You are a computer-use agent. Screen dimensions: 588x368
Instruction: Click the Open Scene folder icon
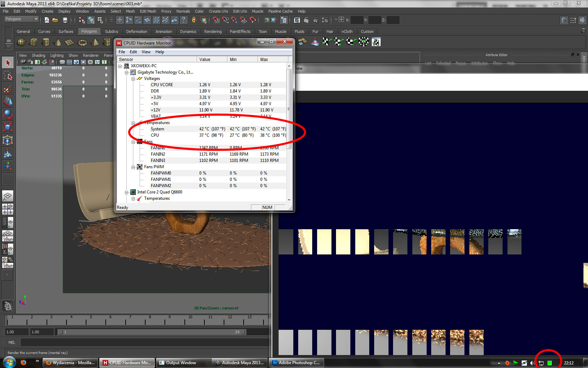click(x=55, y=20)
